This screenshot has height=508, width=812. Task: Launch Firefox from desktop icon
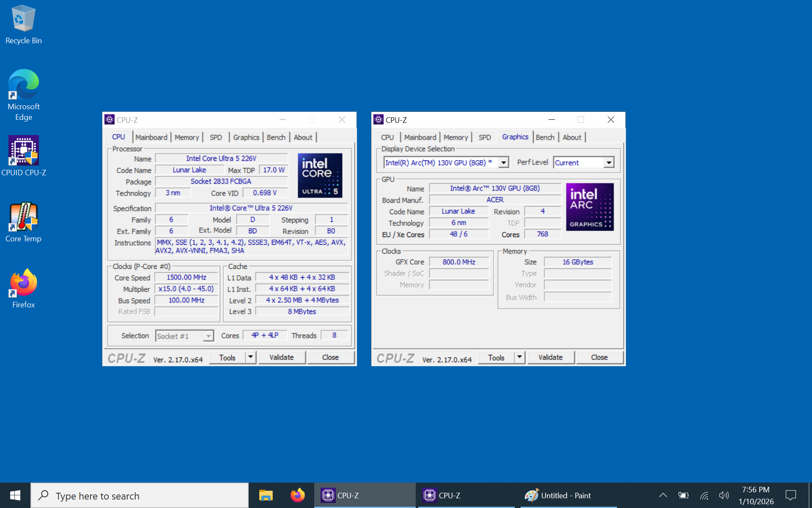tap(23, 288)
